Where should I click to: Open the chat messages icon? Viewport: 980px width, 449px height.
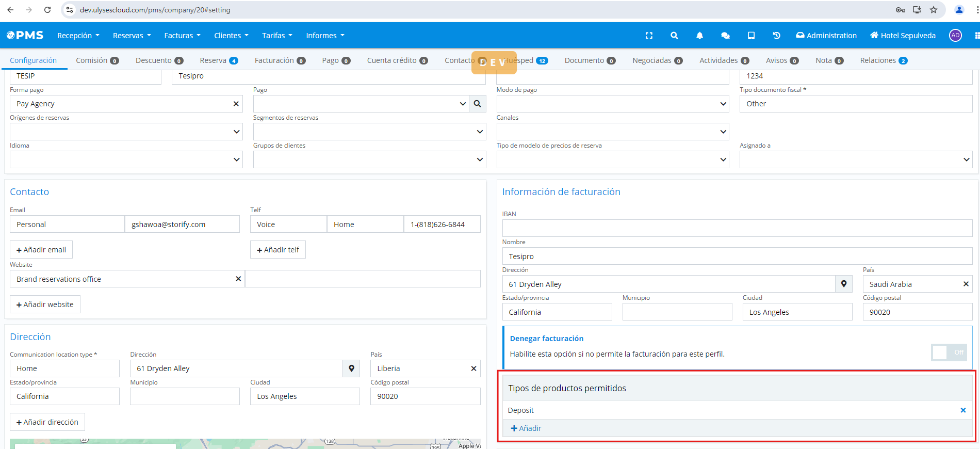click(725, 36)
